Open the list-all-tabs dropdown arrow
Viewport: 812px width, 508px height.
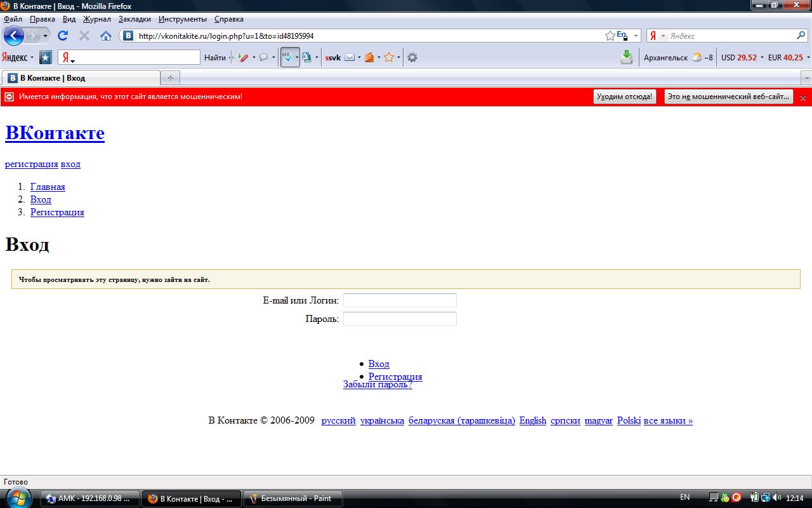pyautogui.click(x=806, y=78)
